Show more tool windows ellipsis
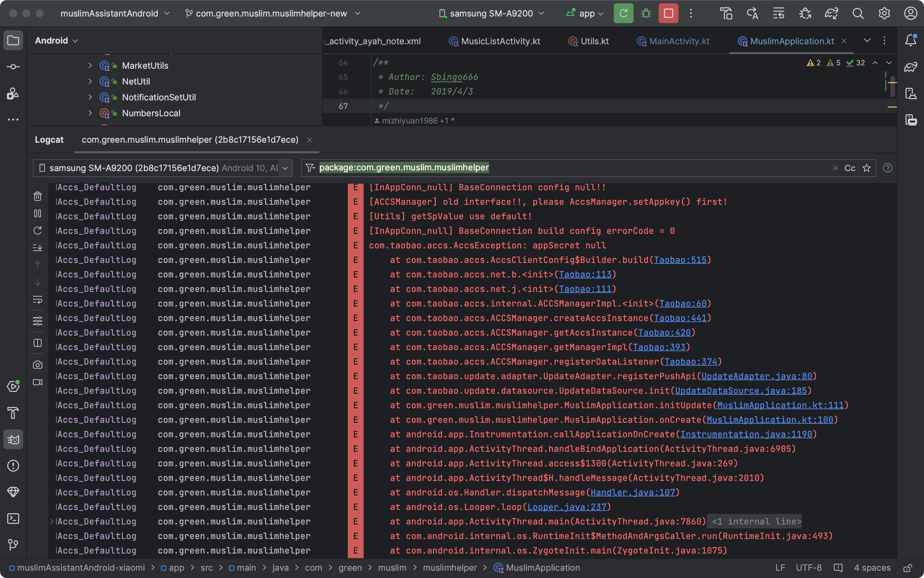This screenshot has height=578, width=924. pos(13,120)
